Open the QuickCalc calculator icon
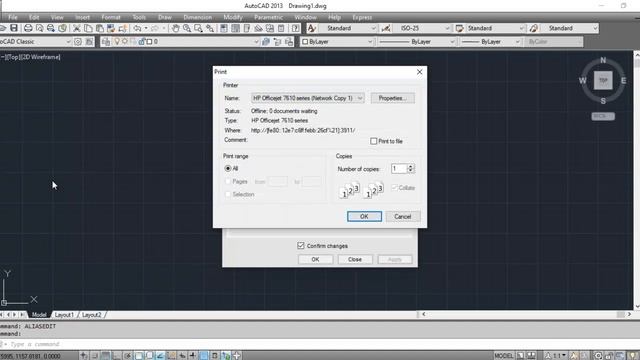 (x=281, y=28)
